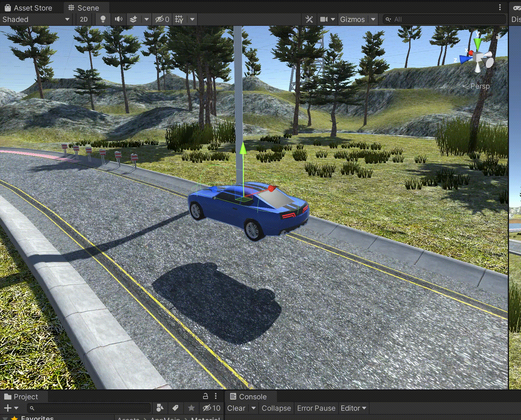Open the Shaded draw mode dropdown
This screenshot has width=521, height=420.
pyautogui.click(x=36, y=20)
